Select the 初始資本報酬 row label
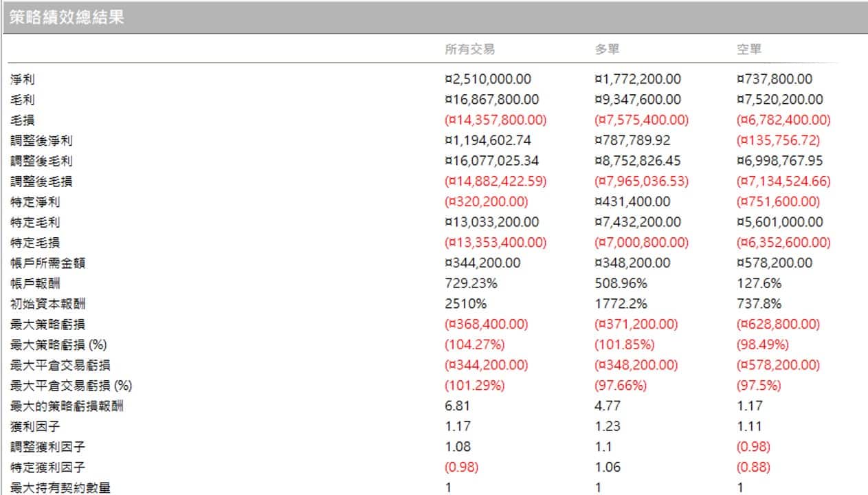 (x=48, y=304)
